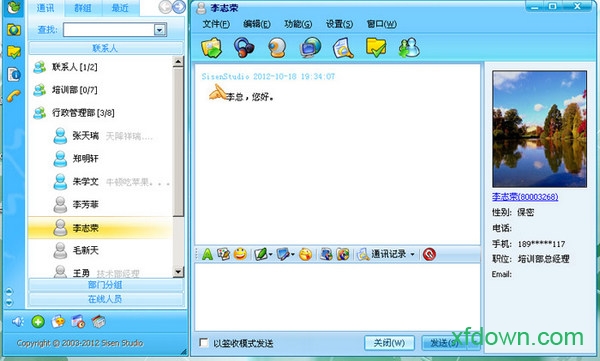
Task: Start video chat with the webcam icon
Action: click(277, 48)
